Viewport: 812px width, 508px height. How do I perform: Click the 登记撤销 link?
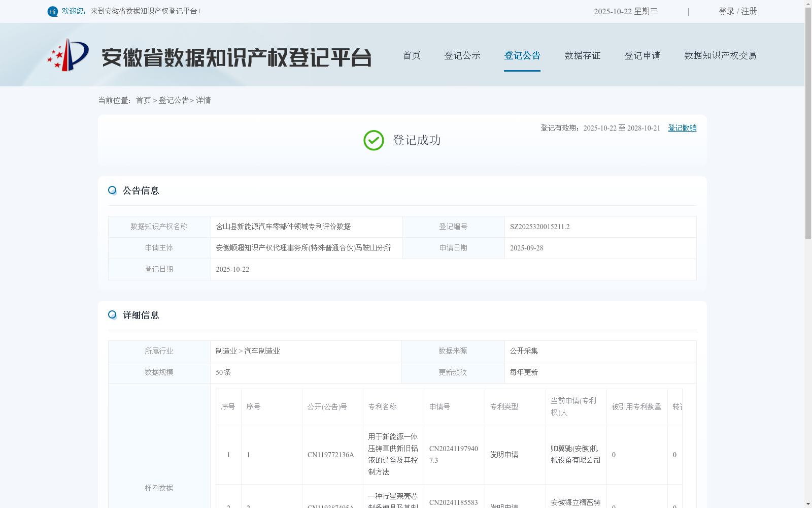click(682, 128)
